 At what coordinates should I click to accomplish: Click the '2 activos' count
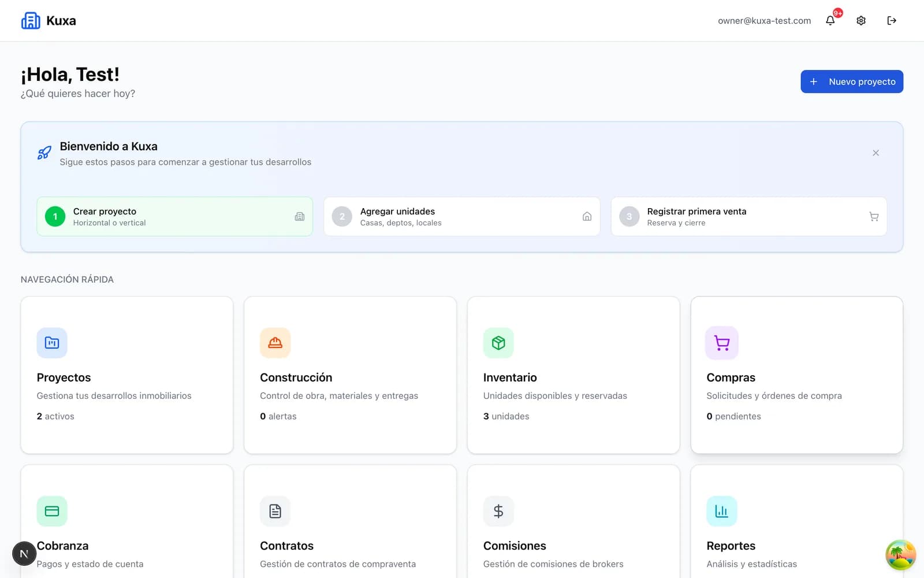pyautogui.click(x=55, y=416)
